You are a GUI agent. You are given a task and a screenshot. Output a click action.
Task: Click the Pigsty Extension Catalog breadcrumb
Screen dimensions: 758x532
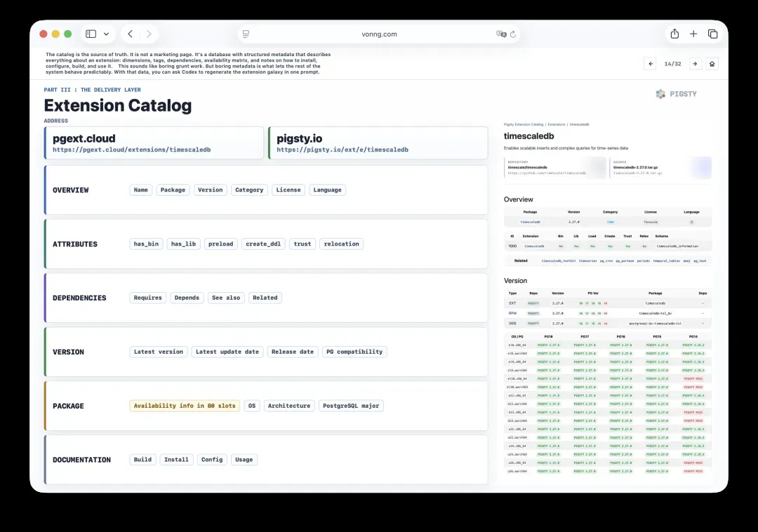click(x=524, y=125)
